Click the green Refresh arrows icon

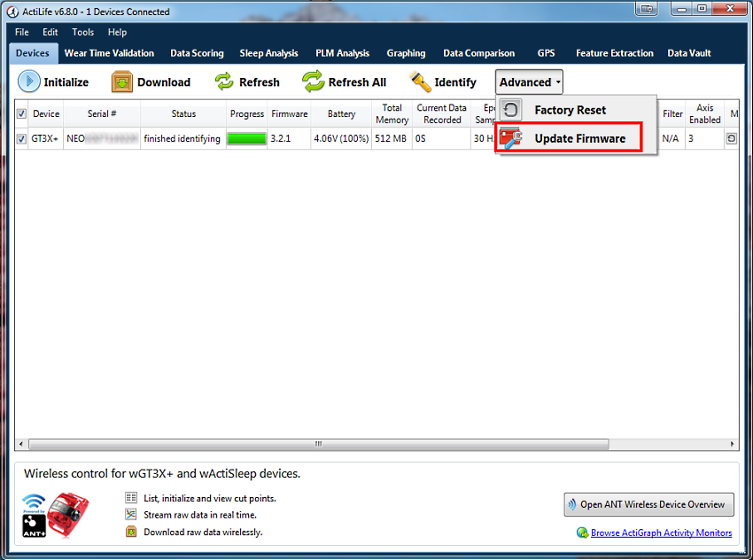coord(224,82)
